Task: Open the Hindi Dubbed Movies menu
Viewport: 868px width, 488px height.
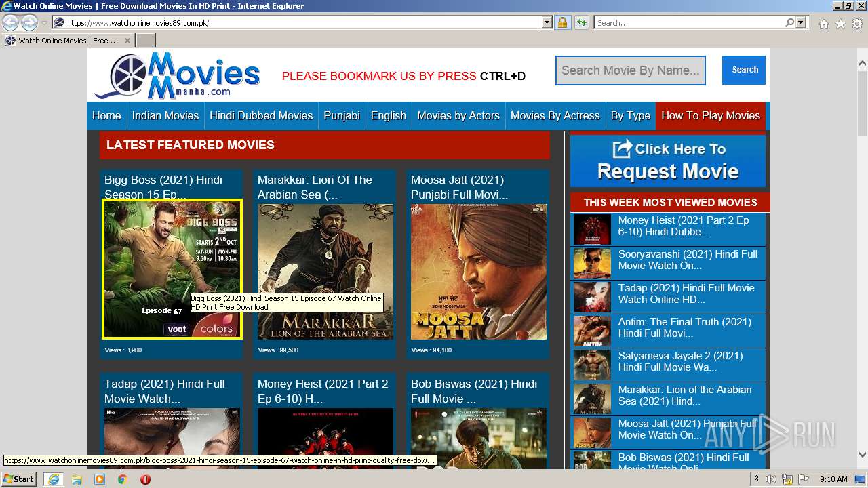Action: (x=261, y=115)
